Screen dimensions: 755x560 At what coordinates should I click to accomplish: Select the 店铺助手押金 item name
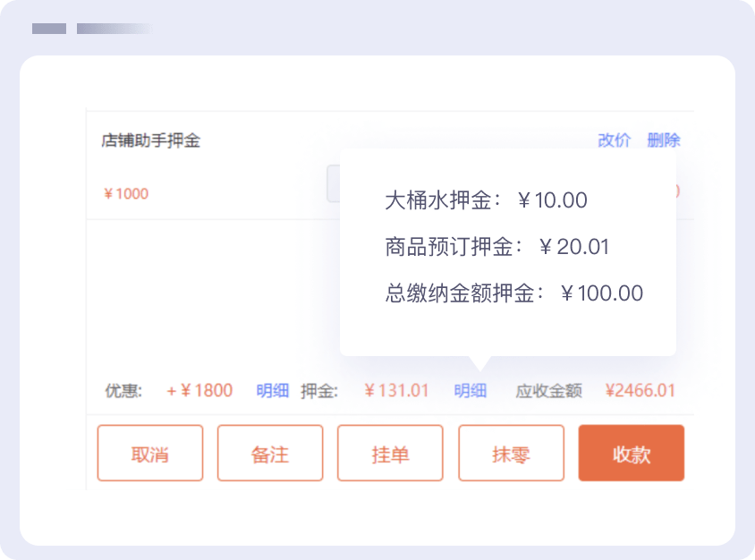150,140
